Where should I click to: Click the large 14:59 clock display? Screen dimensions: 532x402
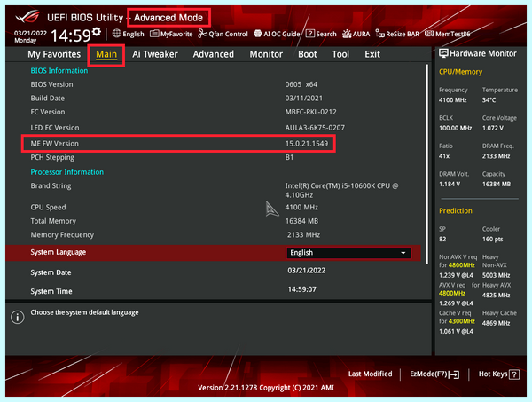coord(71,35)
